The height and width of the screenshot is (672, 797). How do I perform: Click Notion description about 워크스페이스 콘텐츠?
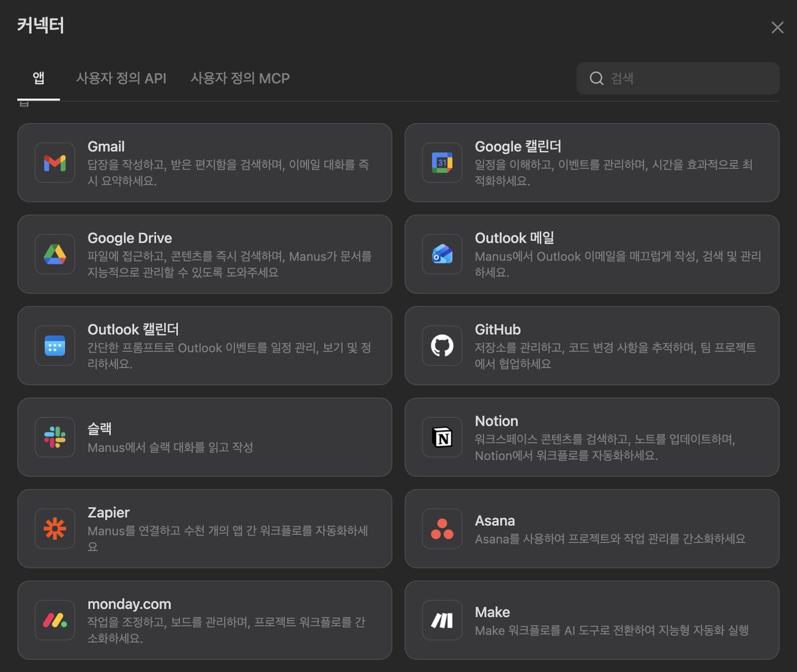605,448
